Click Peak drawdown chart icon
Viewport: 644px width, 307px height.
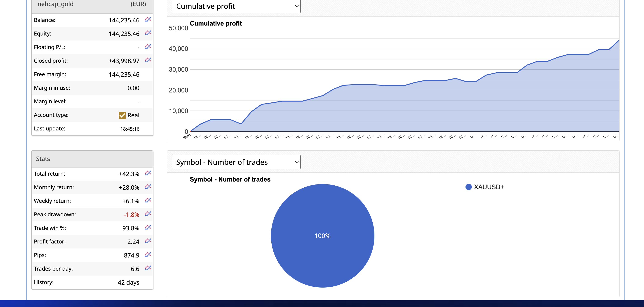point(148,214)
